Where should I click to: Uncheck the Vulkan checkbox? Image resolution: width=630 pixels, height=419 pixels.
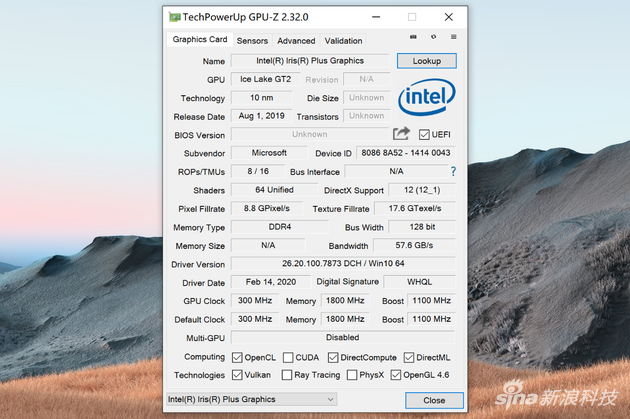coord(237,375)
